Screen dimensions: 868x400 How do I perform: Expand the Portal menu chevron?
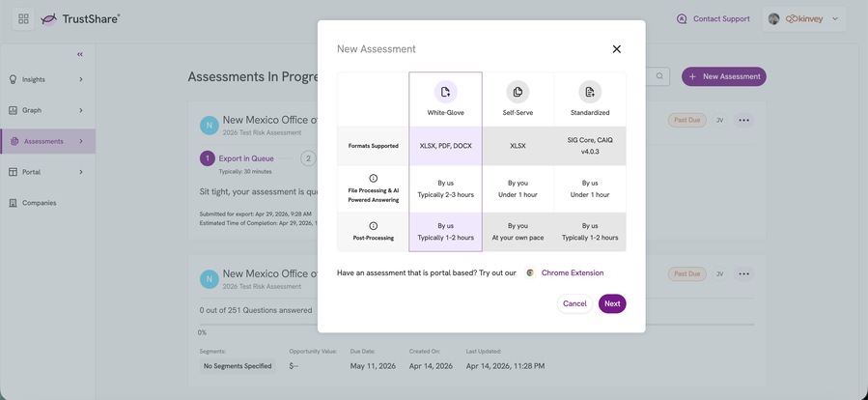tap(81, 172)
